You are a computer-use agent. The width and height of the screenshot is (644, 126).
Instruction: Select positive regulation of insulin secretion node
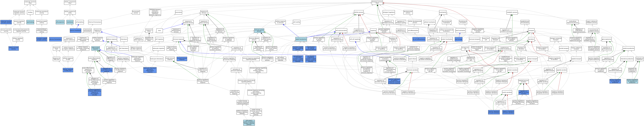[x=494, y=112]
